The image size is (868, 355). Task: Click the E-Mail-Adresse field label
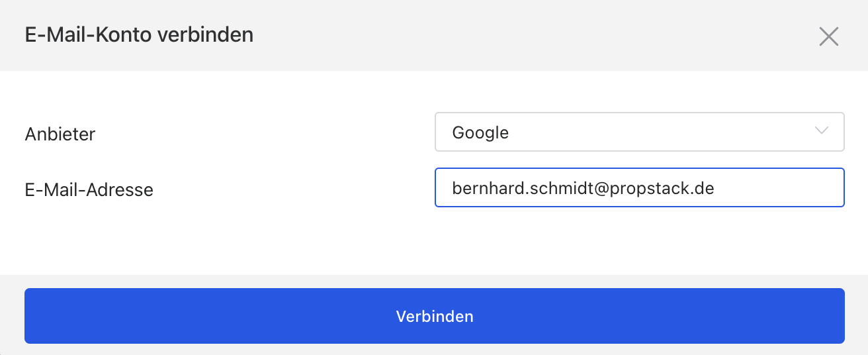coord(89,190)
